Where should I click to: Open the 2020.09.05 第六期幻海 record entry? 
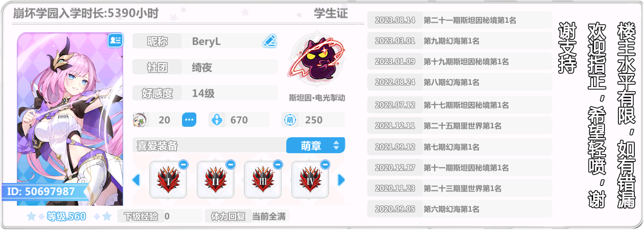pos(459,209)
